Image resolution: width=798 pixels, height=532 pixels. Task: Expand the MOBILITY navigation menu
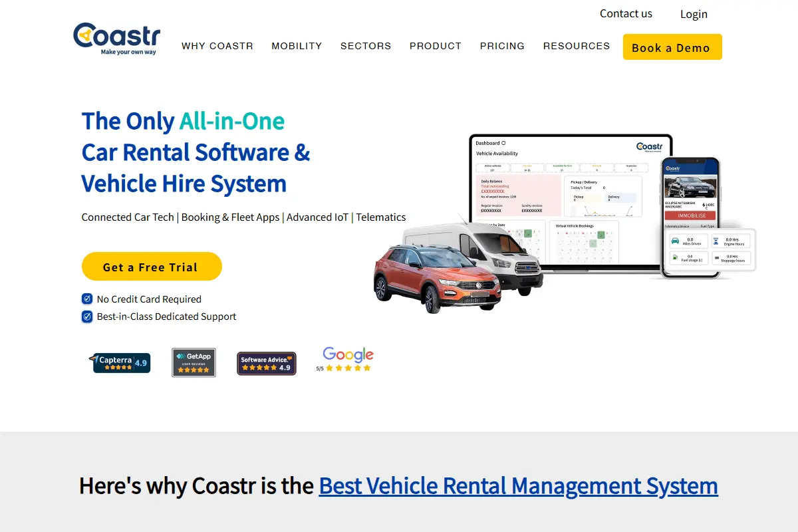(x=297, y=46)
